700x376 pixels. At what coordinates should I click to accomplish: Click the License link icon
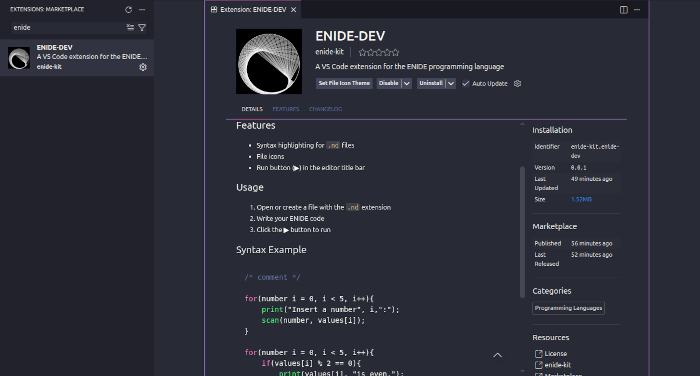(539, 354)
